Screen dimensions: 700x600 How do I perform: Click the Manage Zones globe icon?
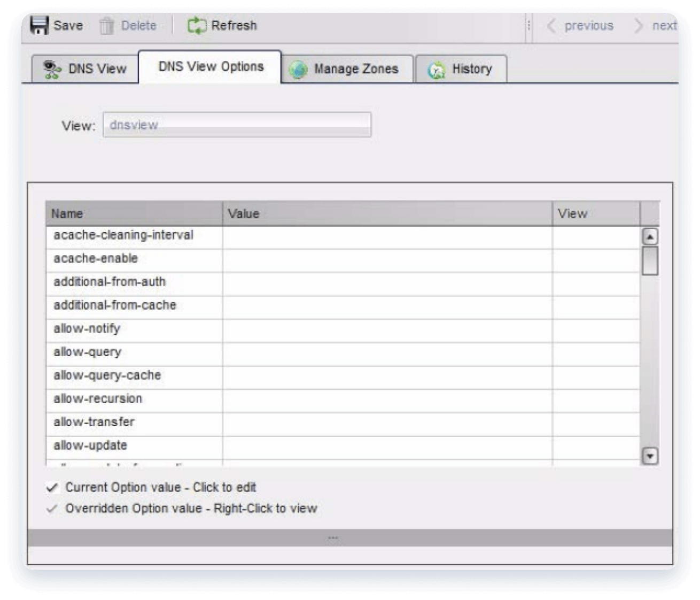pyautogui.click(x=298, y=69)
